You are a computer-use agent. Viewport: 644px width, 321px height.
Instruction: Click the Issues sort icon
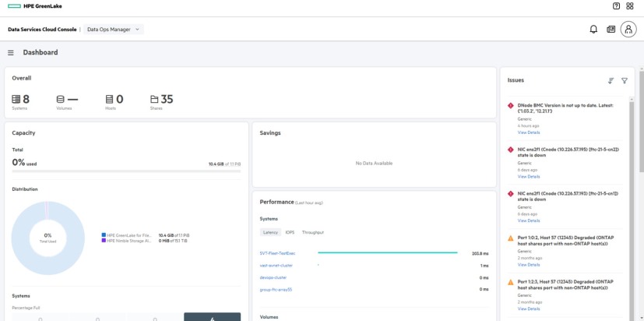(611, 80)
